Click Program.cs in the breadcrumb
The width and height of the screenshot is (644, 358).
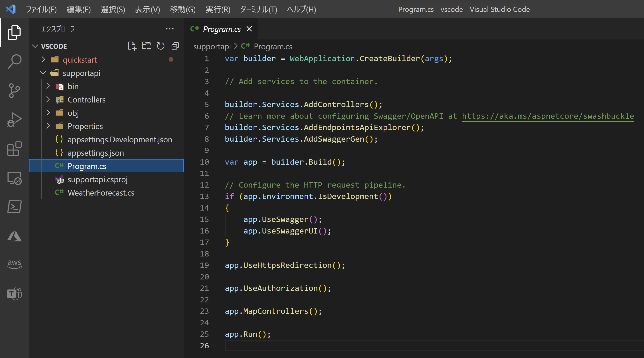click(273, 46)
